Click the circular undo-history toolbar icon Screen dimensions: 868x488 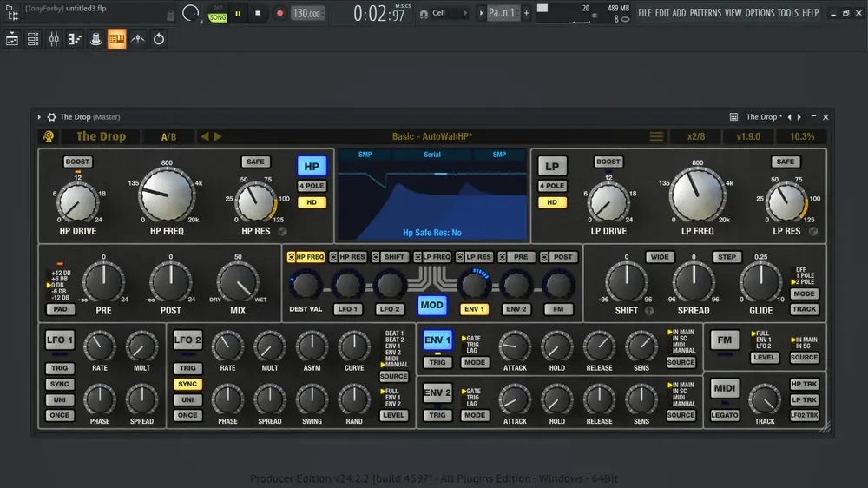click(x=159, y=39)
